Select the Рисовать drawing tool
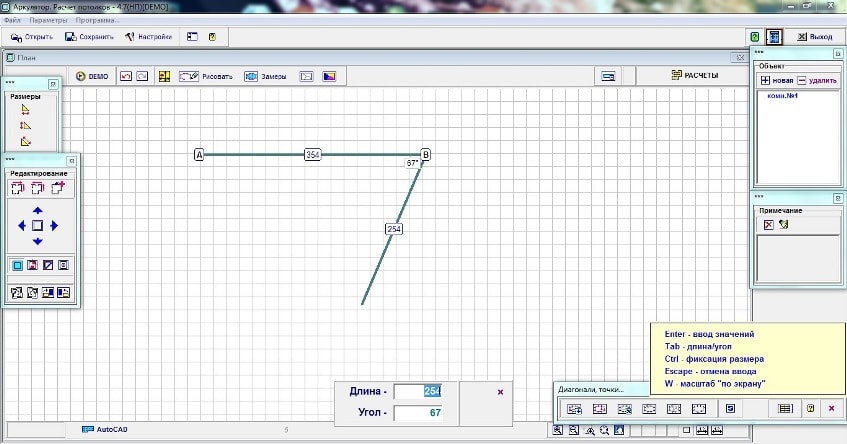Viewport: 847px width, 444px height. click(x=206, y=76)
